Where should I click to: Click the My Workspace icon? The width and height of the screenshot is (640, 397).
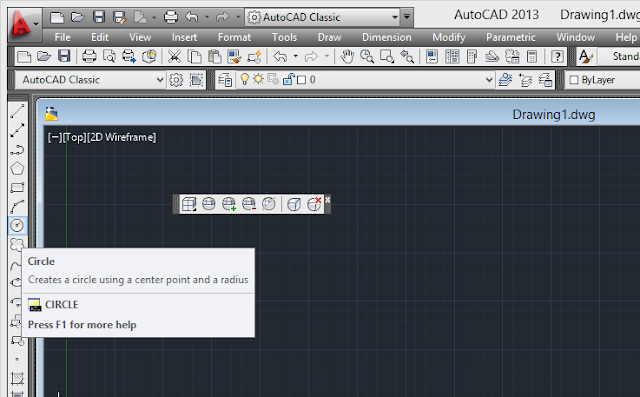point(196,80)
